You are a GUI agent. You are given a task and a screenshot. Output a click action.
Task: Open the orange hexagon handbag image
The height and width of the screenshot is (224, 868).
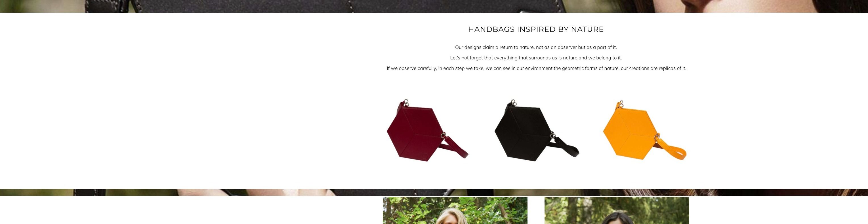pyautogui.click(x=644, y=130)
